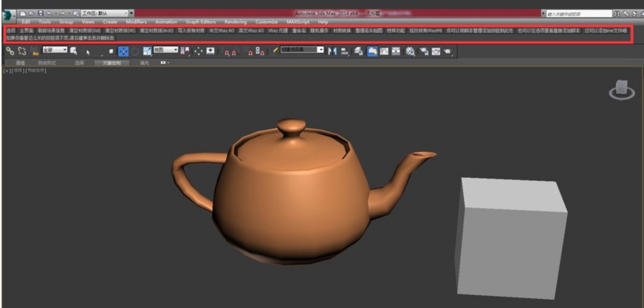The height and width of the screenshot is (308, 644).
Task: Open the Rendering menu
Action: pyautogui.click(x=237, y=22)
